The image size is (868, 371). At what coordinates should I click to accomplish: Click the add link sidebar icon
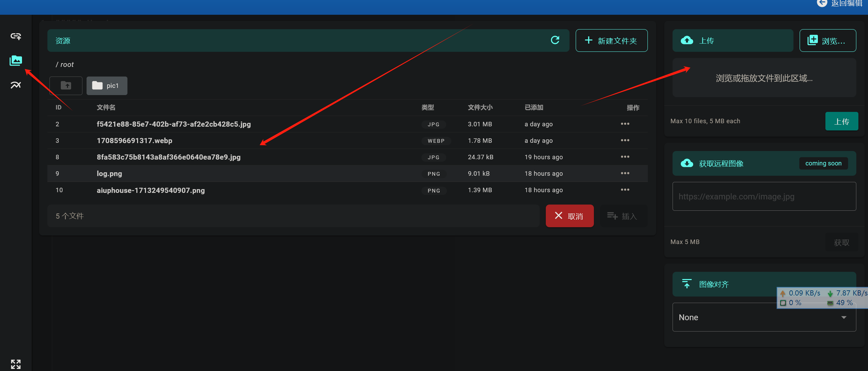coord(16,36)
